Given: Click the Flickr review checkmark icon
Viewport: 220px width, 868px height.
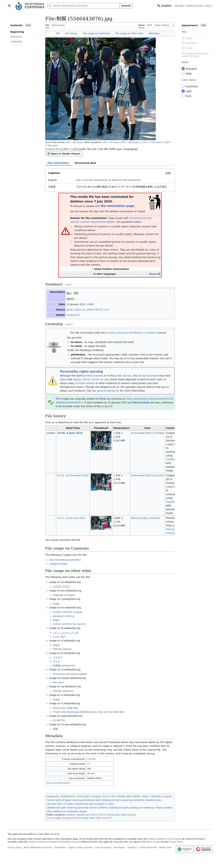Looking at the screenshot, I should tap(51, 402).
